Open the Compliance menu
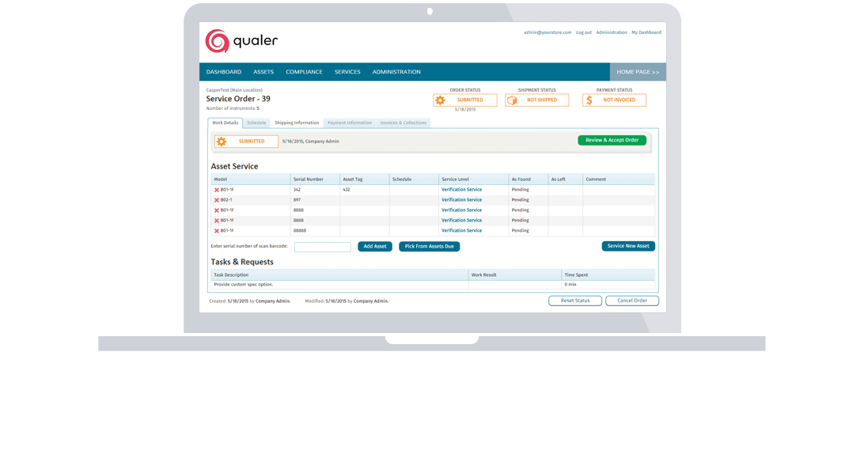The height and width of the screenshot is (473, 868). point(304,72)
